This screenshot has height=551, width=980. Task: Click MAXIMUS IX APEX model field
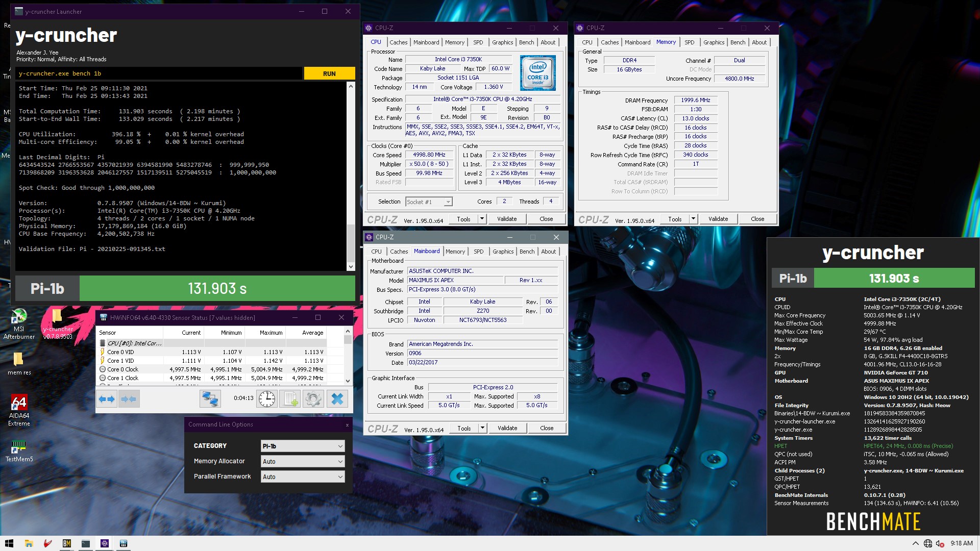pyautogui.click(x=455, y=280)
